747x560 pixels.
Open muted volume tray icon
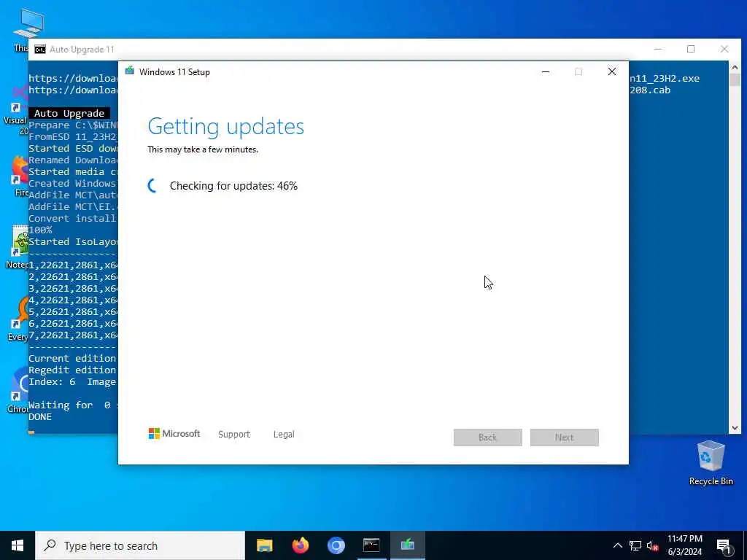tap(652, 545)
